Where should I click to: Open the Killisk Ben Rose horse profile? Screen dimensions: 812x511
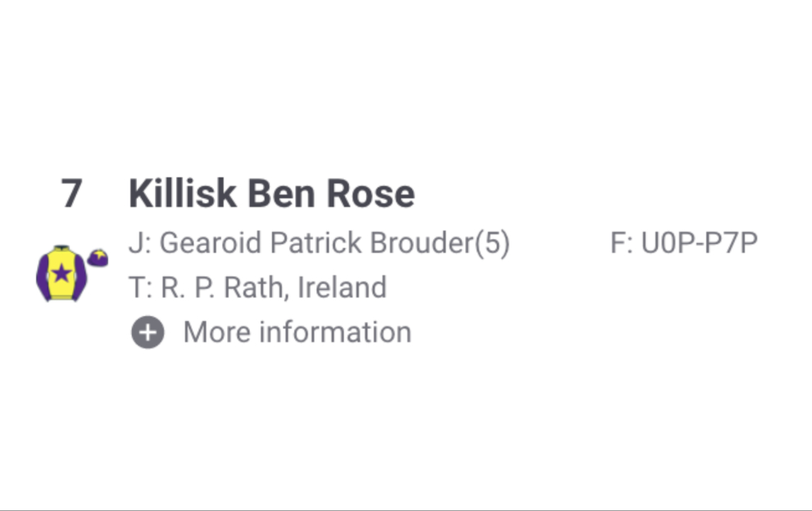coord(271,195)
